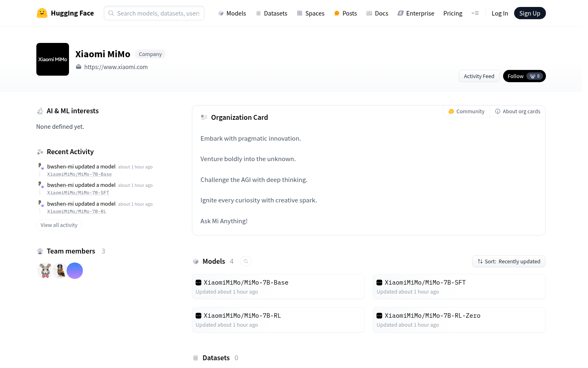Open the purple gradient avatar team member

pyautogui.click(x=75, y=271)
